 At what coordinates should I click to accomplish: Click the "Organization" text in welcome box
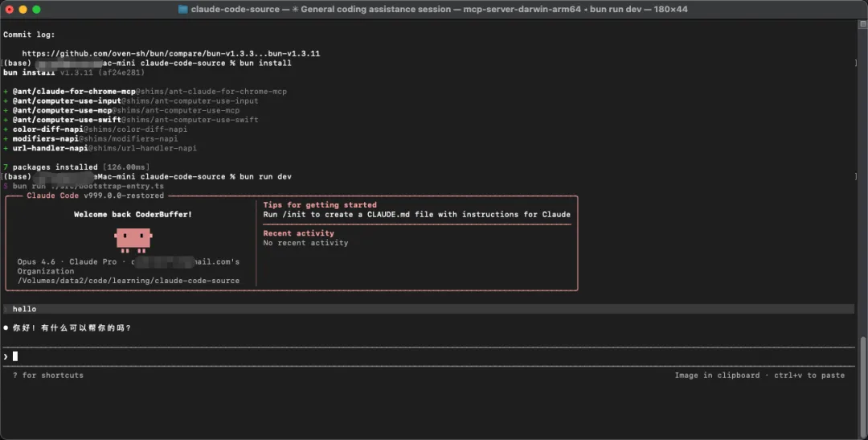[x=45, y=271]
